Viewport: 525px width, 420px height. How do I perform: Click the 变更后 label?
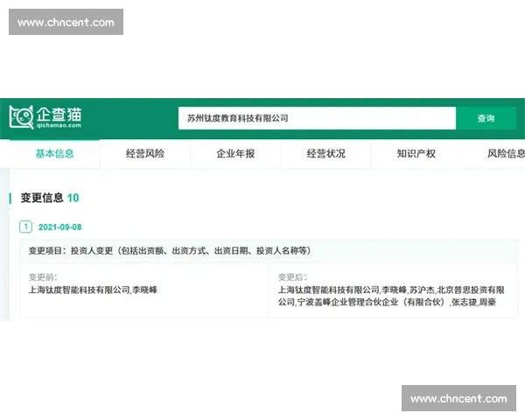(292, 277)
